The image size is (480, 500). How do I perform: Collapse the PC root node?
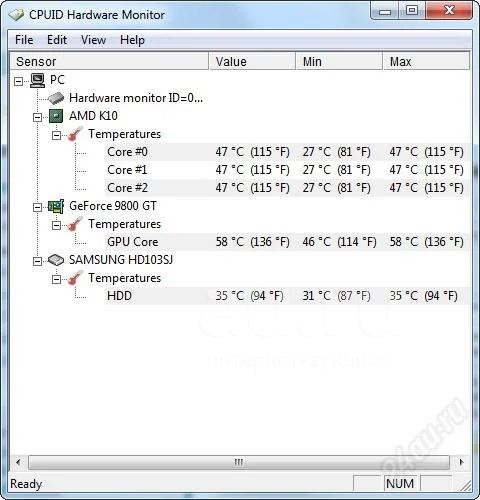point(19,81)
